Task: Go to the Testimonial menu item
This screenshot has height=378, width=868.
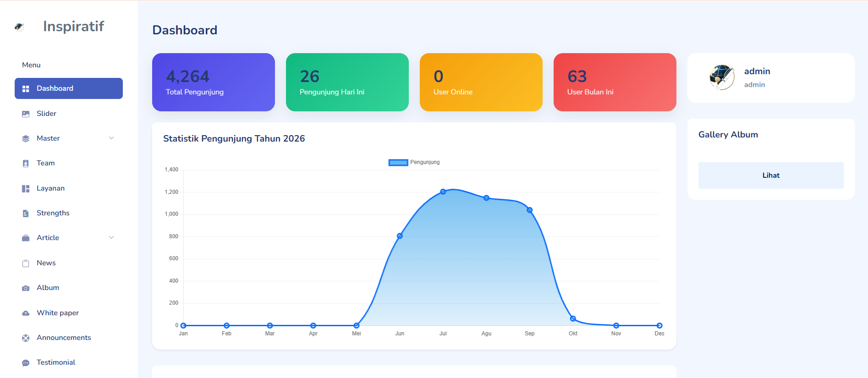Action: (69, 362)
